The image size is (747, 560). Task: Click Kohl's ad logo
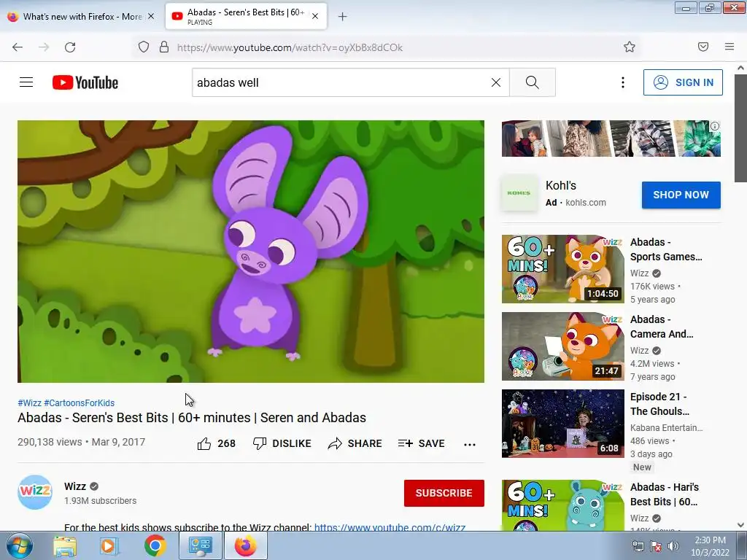[x=519, y=192]
